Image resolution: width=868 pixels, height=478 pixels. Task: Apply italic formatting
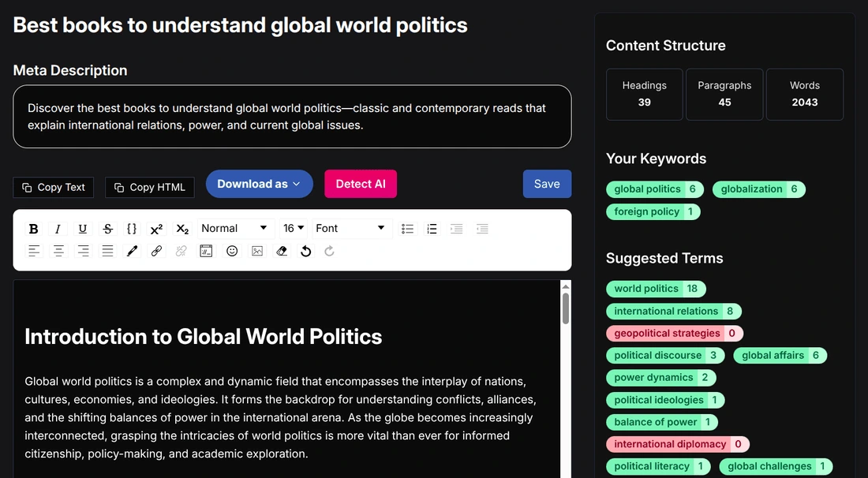(58, 228)
